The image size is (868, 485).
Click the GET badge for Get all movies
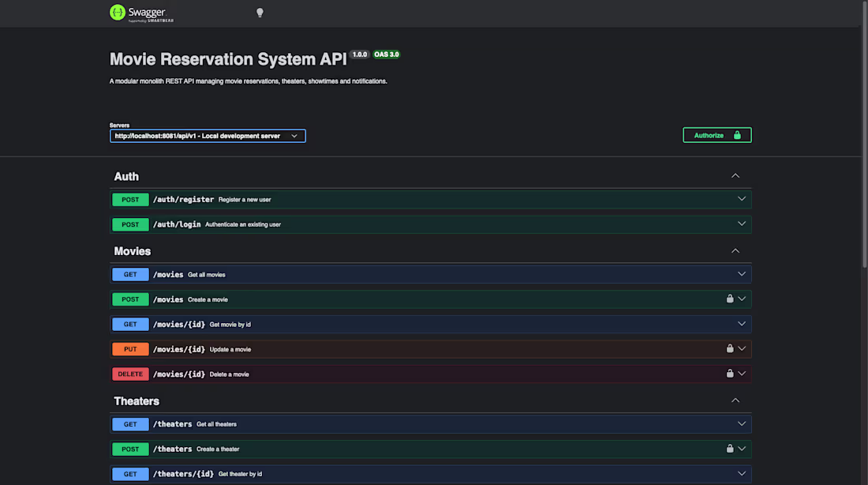tap(130, 274)
